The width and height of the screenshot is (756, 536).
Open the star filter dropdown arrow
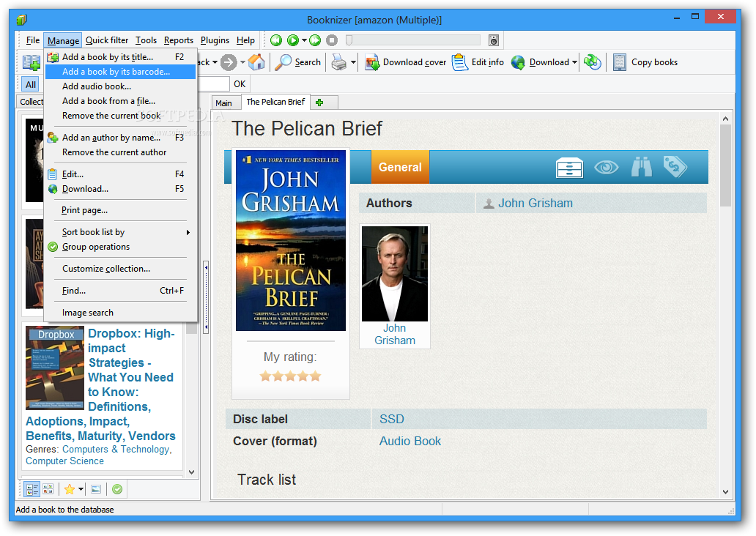81,489
